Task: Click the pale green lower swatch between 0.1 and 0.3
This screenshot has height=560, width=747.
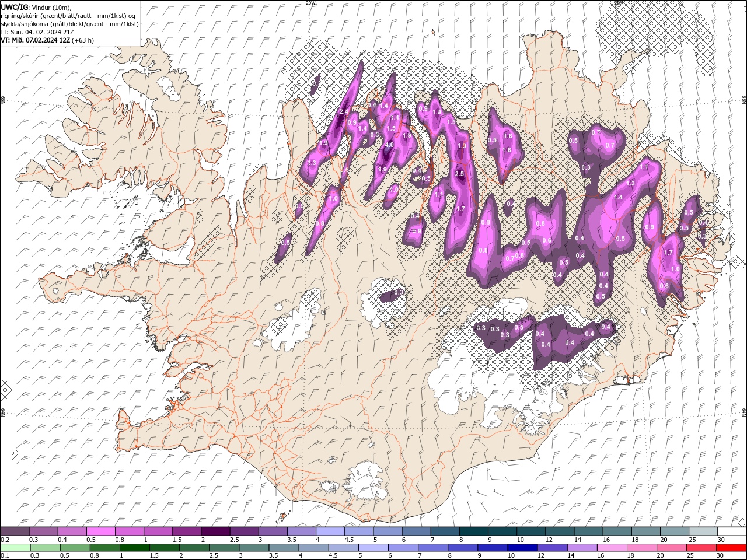Action: (x=15, y=548)
